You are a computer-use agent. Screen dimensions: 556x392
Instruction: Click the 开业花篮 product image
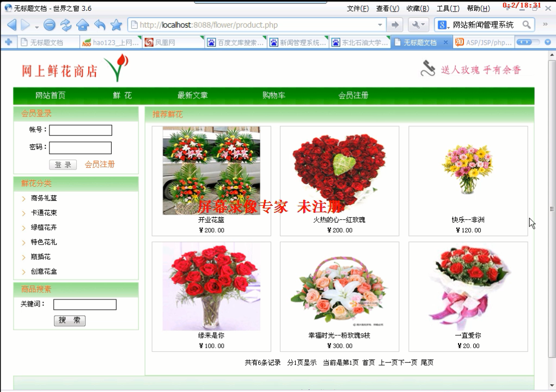(x=211, y=170)
